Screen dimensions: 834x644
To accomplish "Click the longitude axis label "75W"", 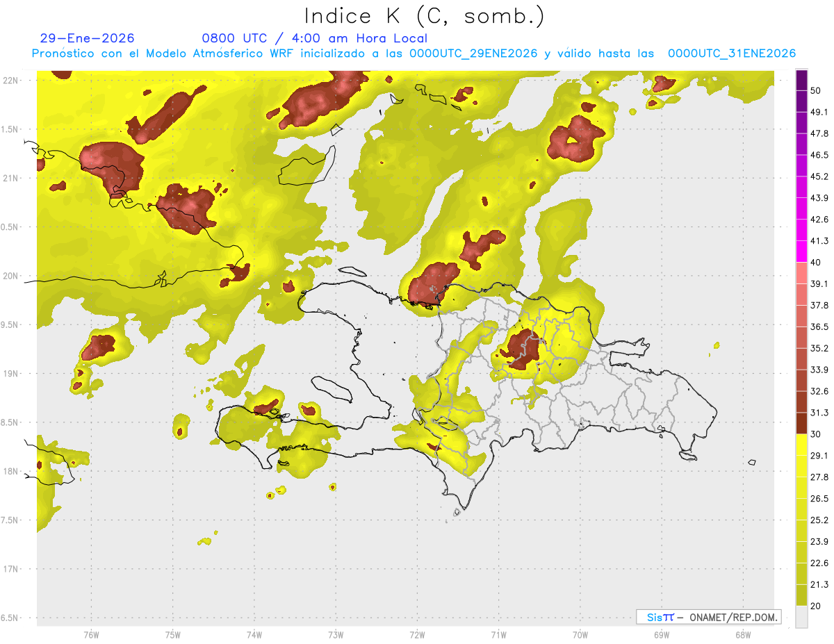I will click(173, 635).
